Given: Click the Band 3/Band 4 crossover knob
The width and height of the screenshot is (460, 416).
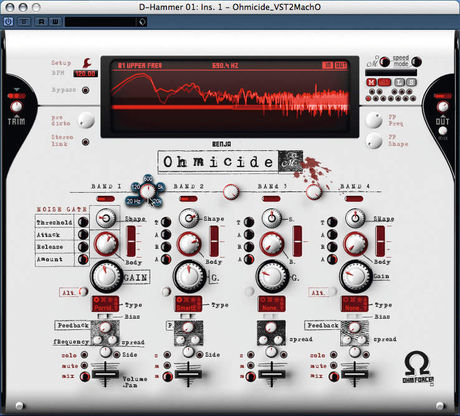Looking at the screenshot, I should point(314,192).
